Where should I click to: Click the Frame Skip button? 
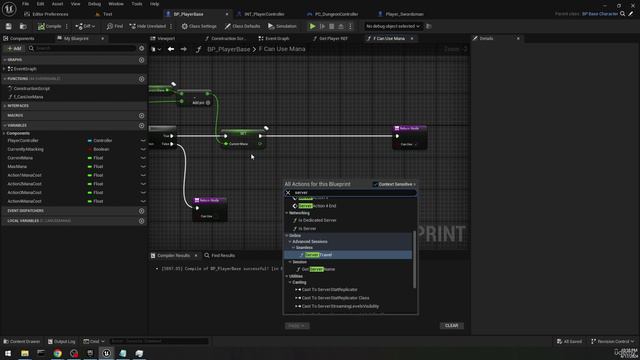click(322, 26)
